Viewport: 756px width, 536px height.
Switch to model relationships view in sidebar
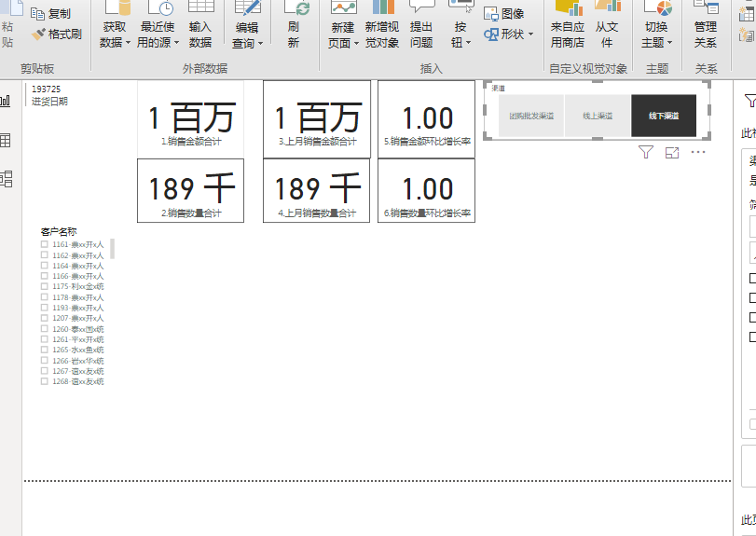tap(6, 179)
